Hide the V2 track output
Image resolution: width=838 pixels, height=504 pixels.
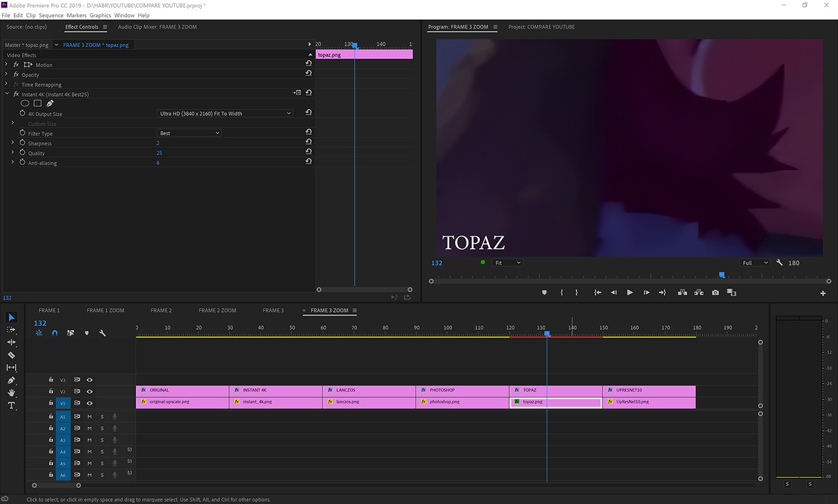tap(90, 391)
